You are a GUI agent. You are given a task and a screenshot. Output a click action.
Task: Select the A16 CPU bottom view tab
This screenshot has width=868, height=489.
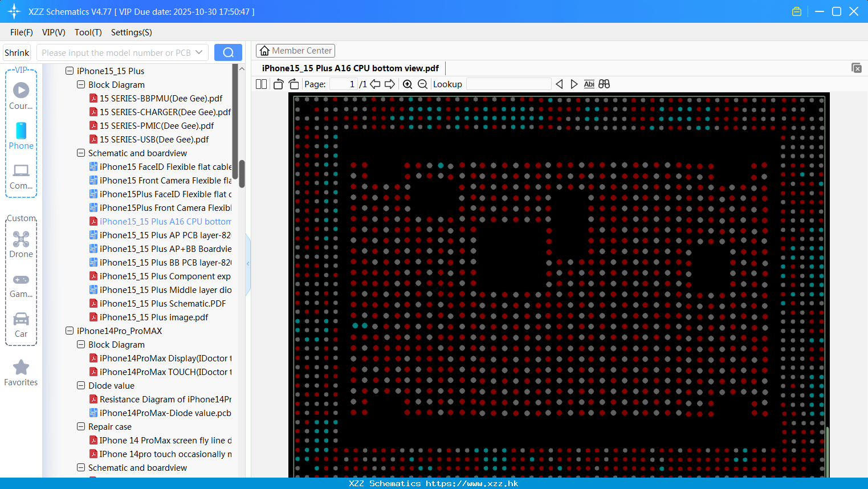click(x=351, y=68)
